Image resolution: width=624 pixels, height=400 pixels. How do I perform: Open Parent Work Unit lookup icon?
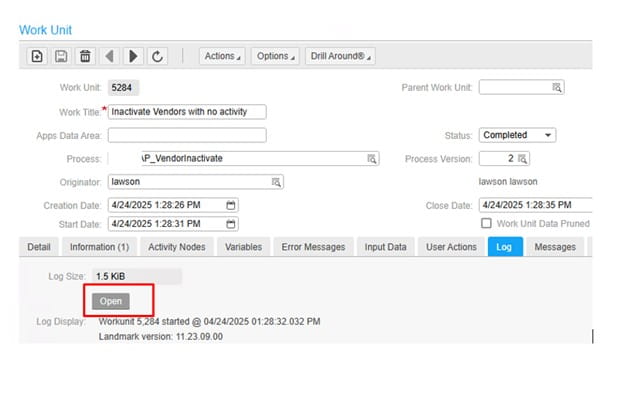click(x=558, y=87)
